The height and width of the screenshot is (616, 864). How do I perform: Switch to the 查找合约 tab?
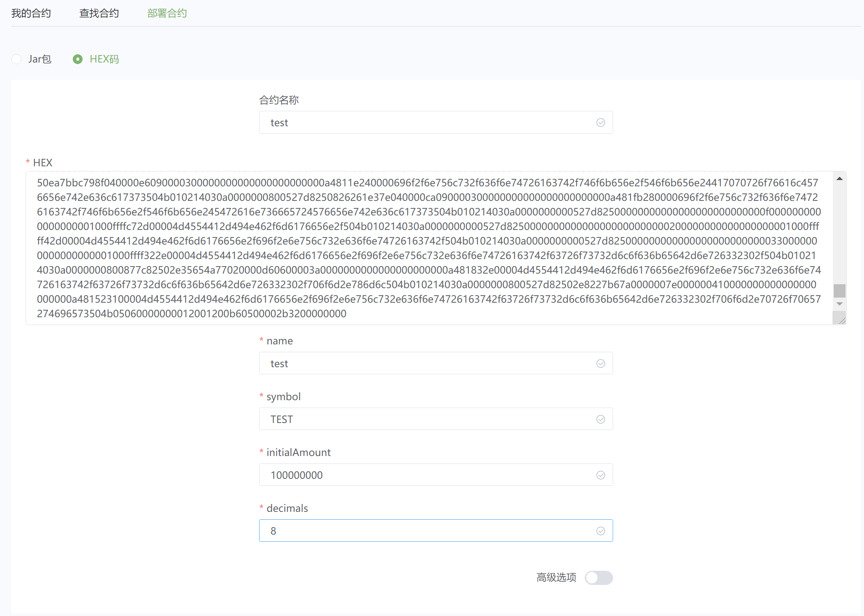point(99,13)
